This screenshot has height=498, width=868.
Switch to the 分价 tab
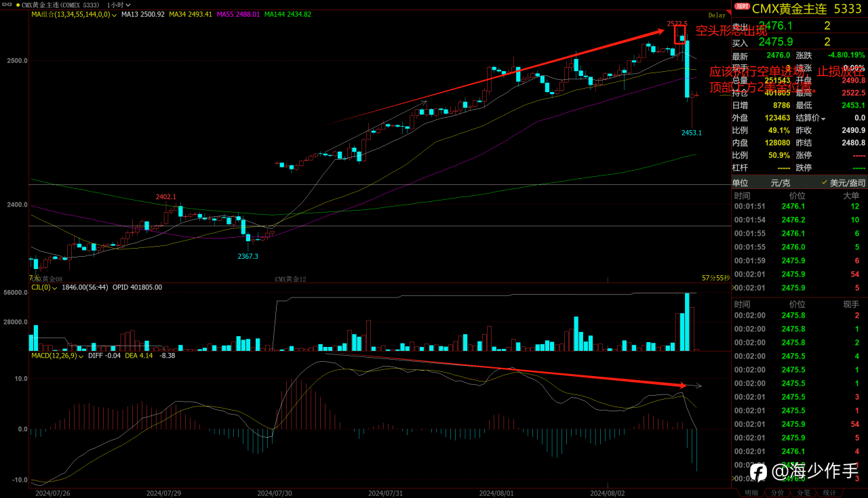778,493
